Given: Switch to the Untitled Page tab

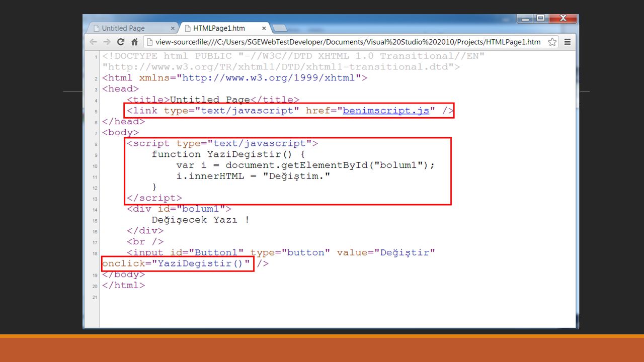Looking at the screenshot, I should point(133,28).
